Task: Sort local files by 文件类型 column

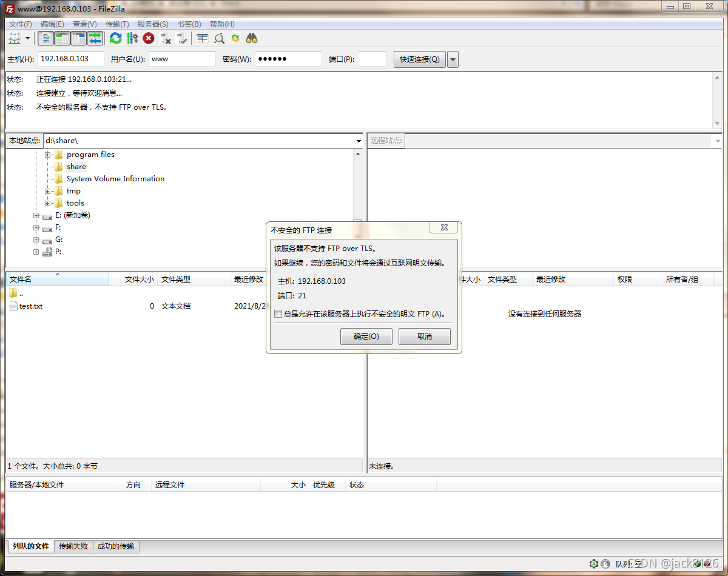Action: click(194, 280)
